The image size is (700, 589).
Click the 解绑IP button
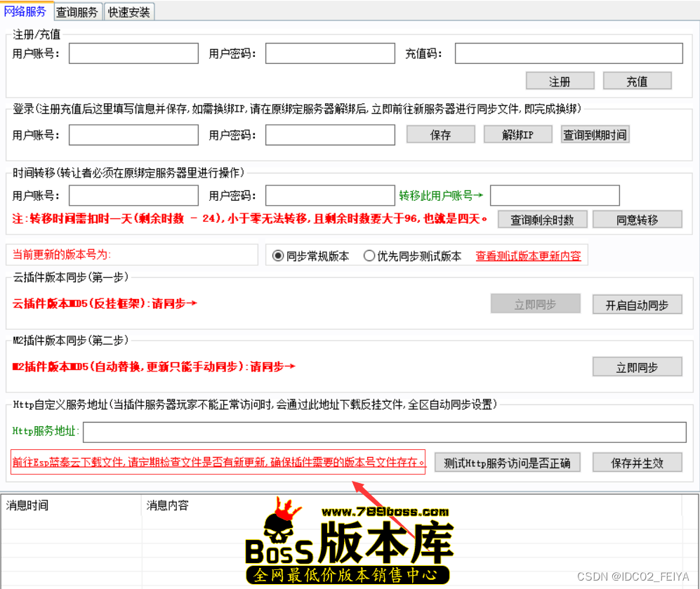point(517,135)
